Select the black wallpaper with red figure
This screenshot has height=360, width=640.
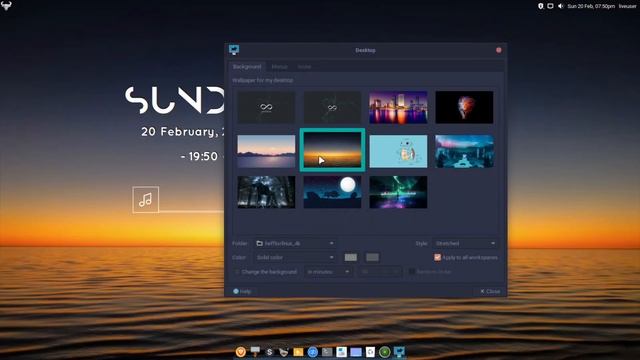[464, 107]
